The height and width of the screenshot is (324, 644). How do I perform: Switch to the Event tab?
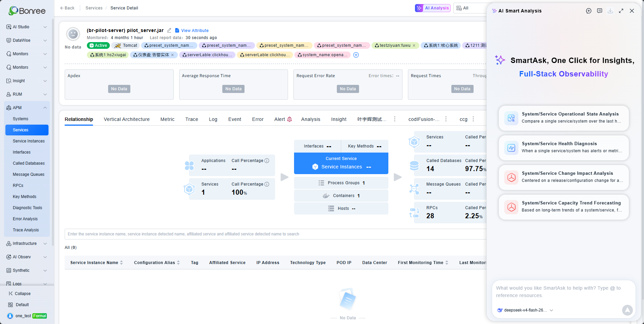tap(235, 119)
